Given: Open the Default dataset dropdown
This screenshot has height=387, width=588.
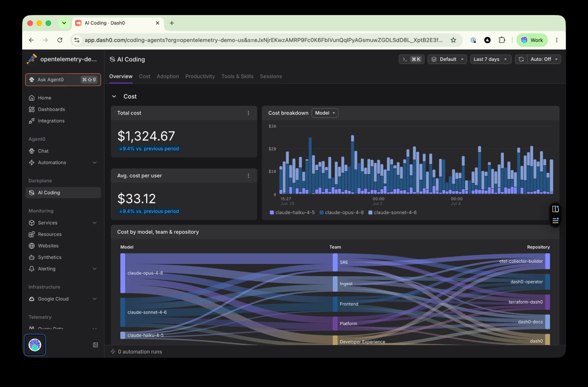Looking at the screenshot, I should point(447,59).
